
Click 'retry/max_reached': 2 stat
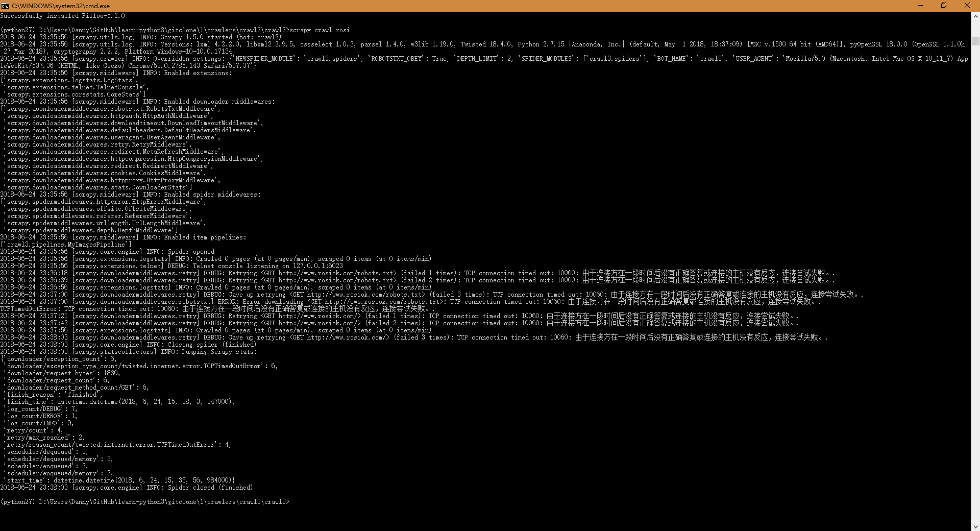pyautogui.click(x=45, y=438)
